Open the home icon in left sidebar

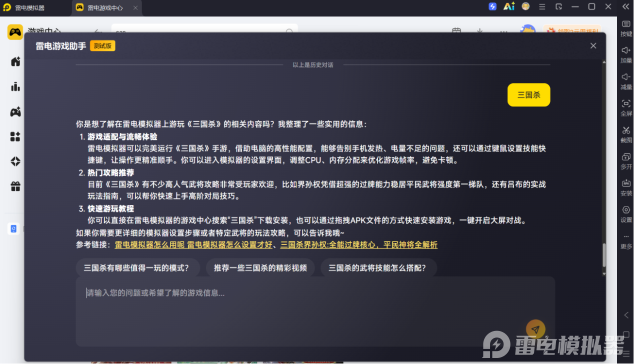tap(15, 61)
